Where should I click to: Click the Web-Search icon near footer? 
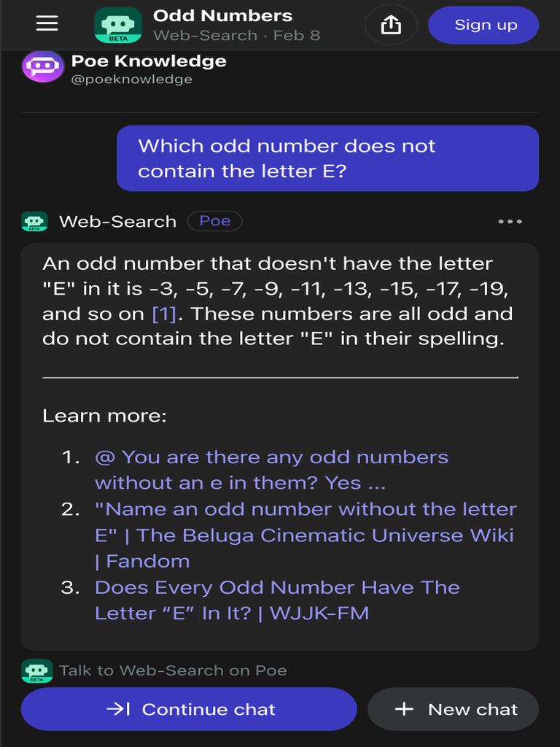point(36,670)
